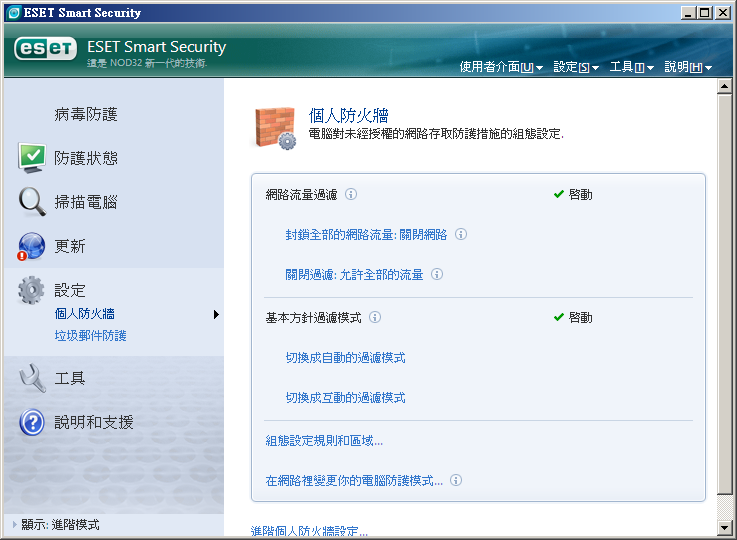737x540 pixels.
Task: Select 設定 label in the sidebar
Action: (x=70, y=290)
